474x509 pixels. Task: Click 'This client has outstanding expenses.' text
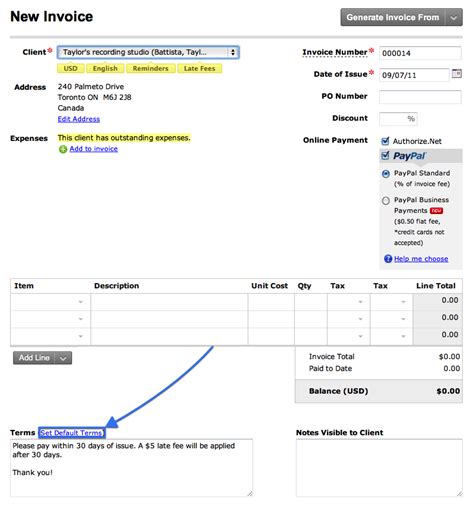tap(124, 138)
